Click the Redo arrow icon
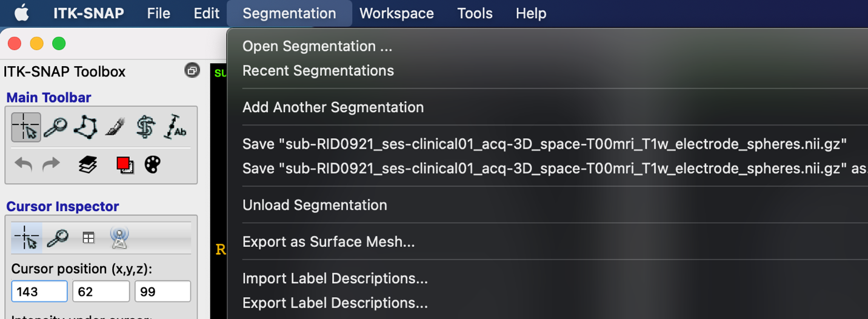Viewport: 868px width, 319px height. click(x=52, y=164)
